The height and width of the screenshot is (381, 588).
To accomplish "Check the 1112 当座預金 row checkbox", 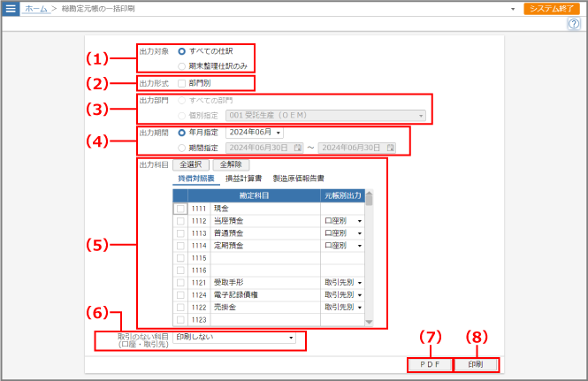I will [x=180, y=221].
